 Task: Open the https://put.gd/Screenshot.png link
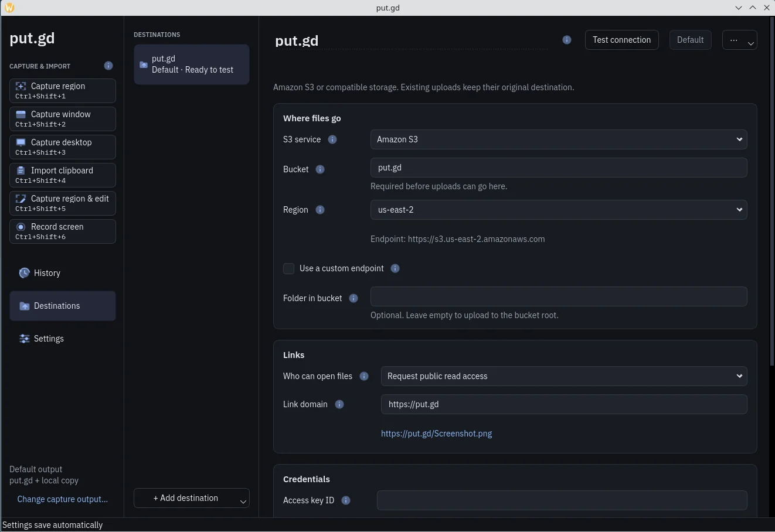(x=437, y=434)
